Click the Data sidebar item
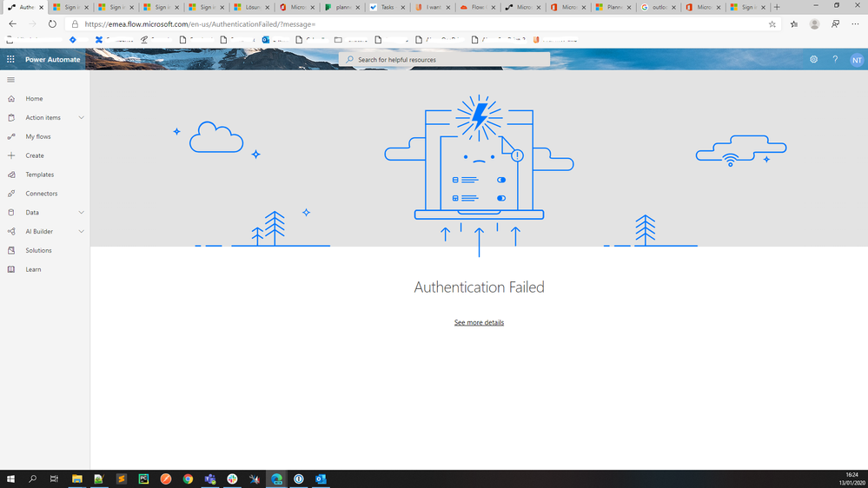 pos(32,213)
